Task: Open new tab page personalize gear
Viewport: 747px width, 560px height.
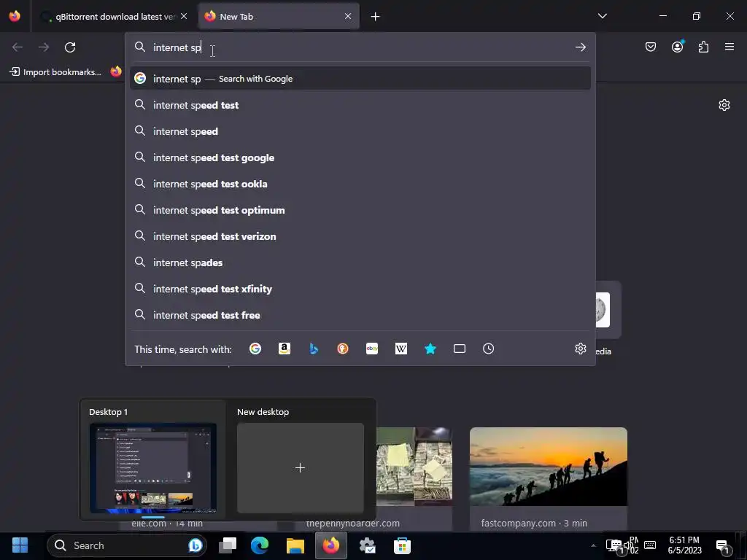Action: 724,105
